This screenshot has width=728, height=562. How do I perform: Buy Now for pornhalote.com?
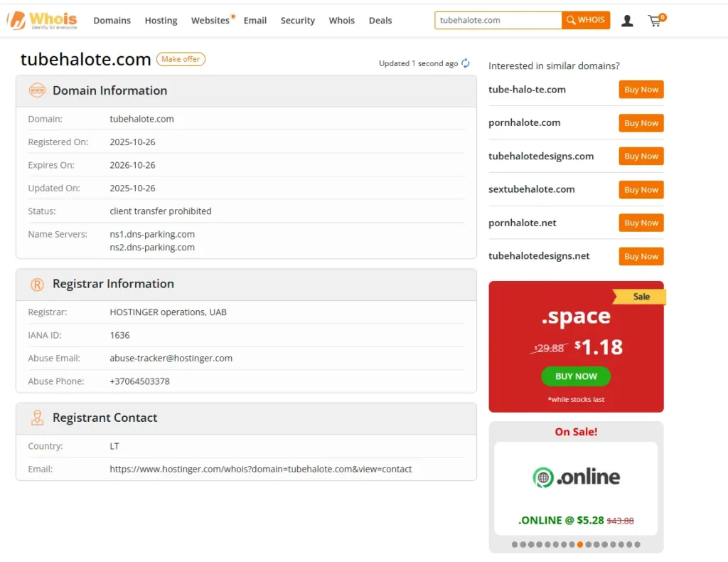pos(641,122)
